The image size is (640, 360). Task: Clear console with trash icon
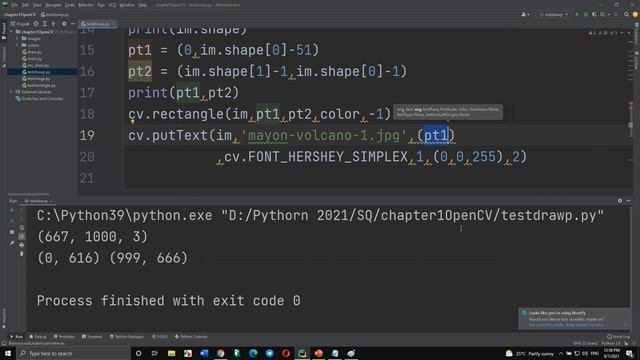pos(22,253)
